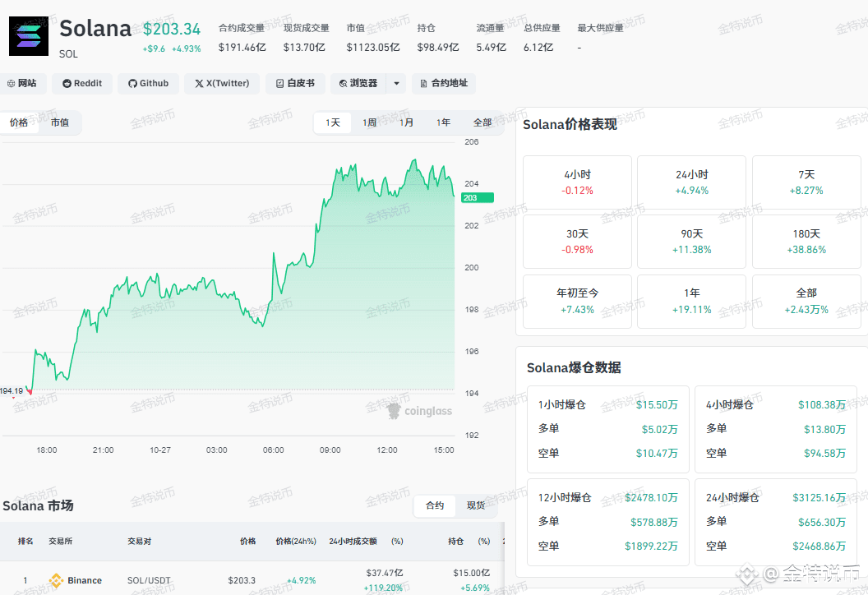Open the Binance exchange name link
The width and height of the screenshot is (868, 595).
(x=85, y=580)
